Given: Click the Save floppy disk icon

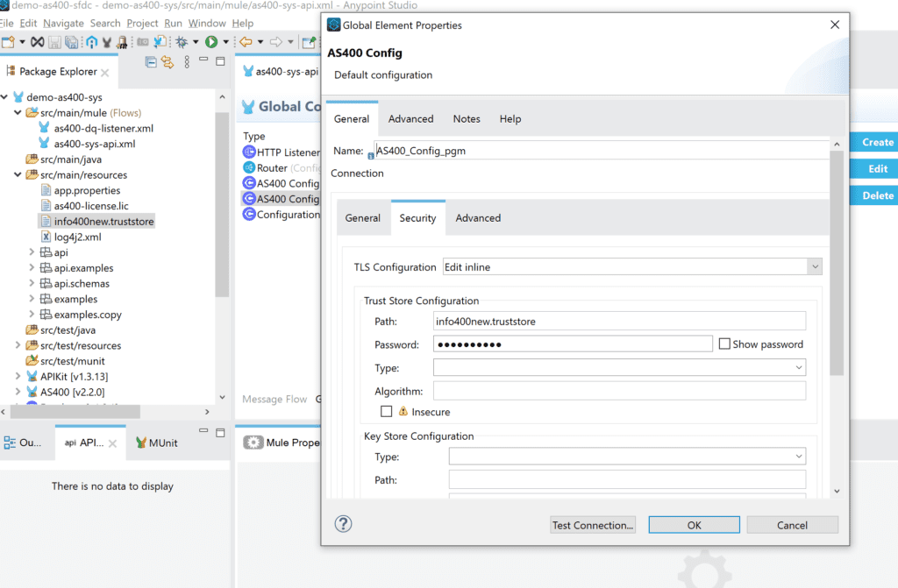Looking at the screenshot, I should pos(54,42).
